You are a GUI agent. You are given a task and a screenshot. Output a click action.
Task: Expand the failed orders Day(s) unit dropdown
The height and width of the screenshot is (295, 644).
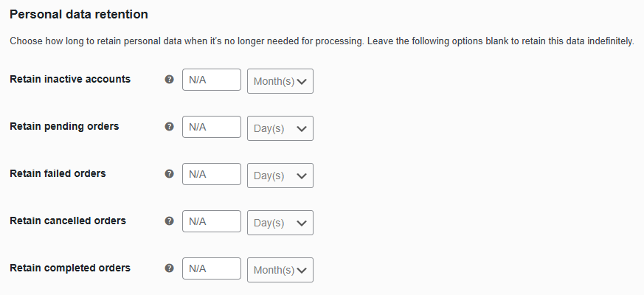tap(281, 176)
